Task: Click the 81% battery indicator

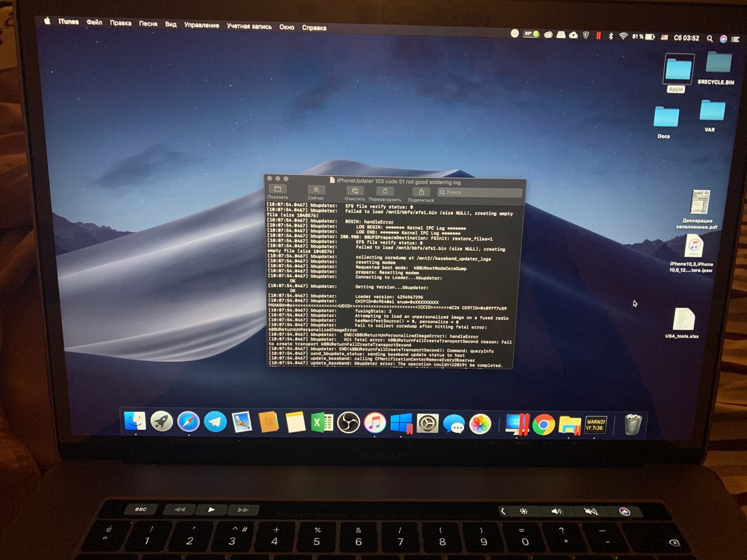Action: point(643,37)
